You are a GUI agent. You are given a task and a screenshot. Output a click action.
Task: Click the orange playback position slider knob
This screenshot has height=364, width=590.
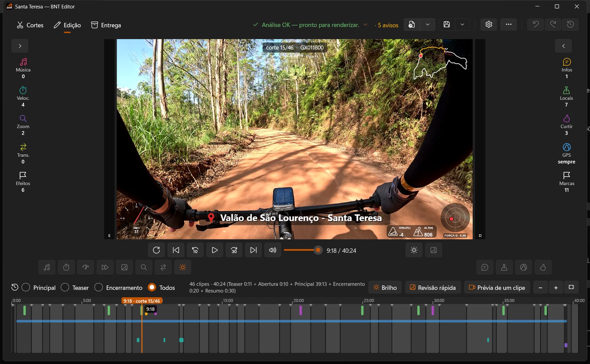coord(318,250)
